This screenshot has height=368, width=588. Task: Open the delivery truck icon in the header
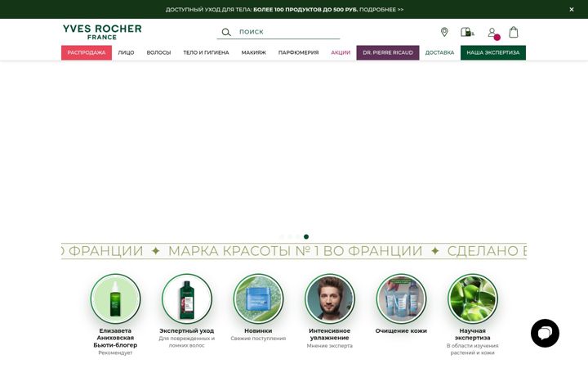pos(467,32)
